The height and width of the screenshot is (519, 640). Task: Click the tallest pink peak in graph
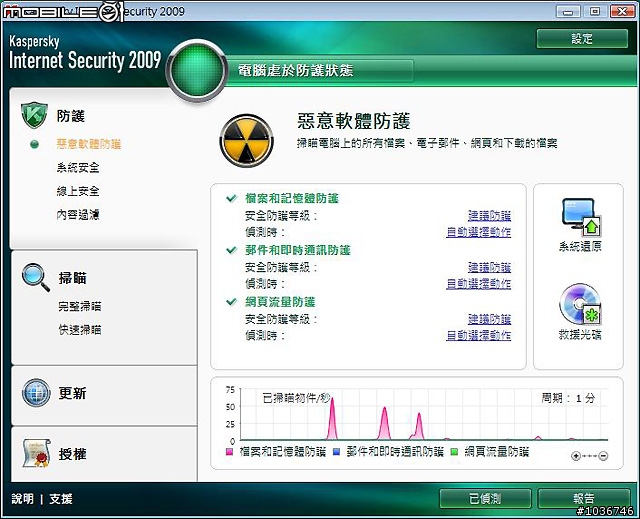(x=332, y=419)
